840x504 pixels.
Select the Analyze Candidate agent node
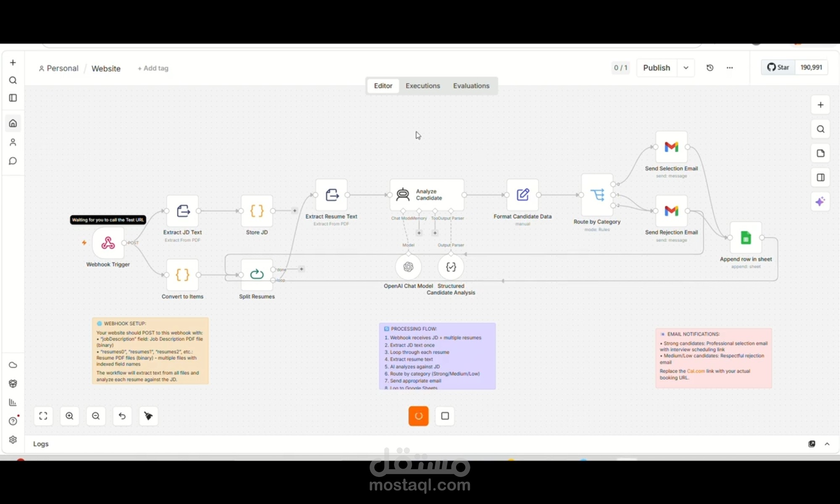click(427, 195)
